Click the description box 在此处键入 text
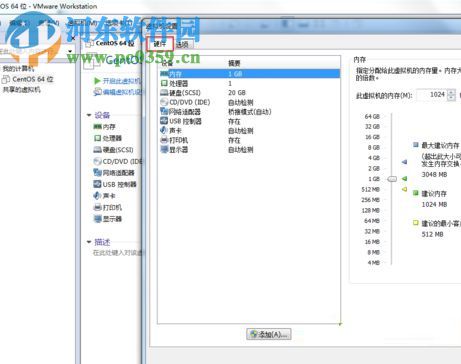This screenshot has width=461, height=364. point(118,253)
